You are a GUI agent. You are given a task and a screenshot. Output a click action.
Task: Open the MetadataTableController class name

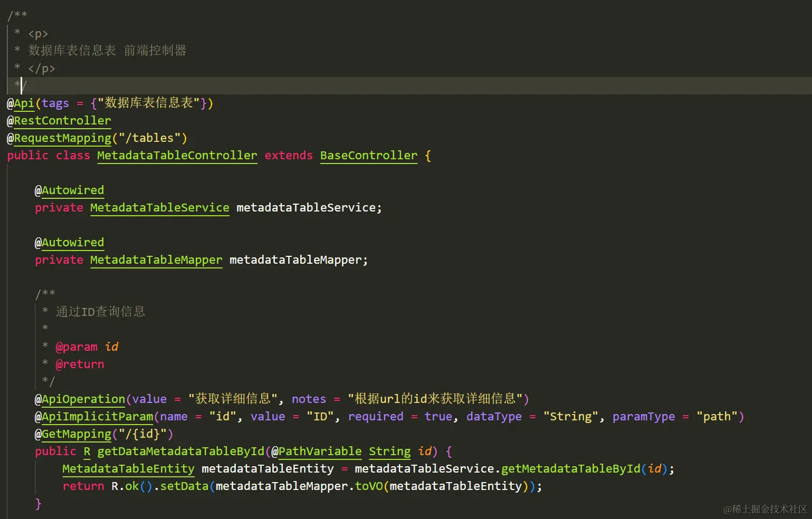pos(177,155)
